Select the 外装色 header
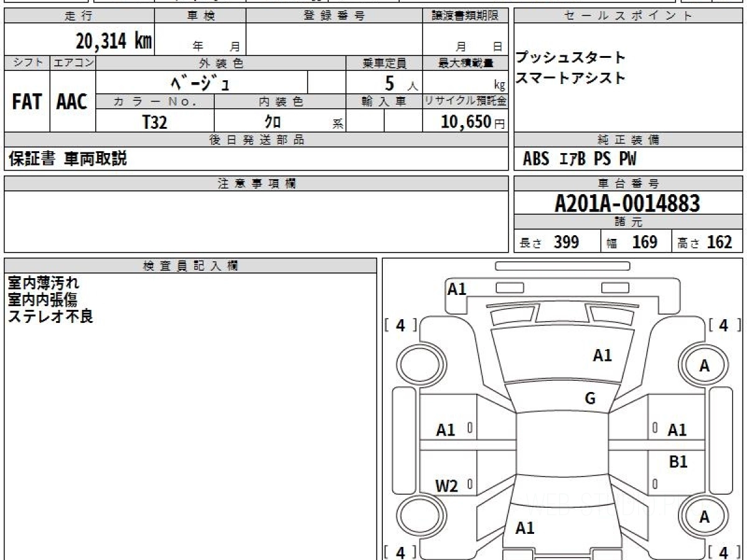Screen dimensions: 747x560 pyautogui.click(x=221, y=63)
